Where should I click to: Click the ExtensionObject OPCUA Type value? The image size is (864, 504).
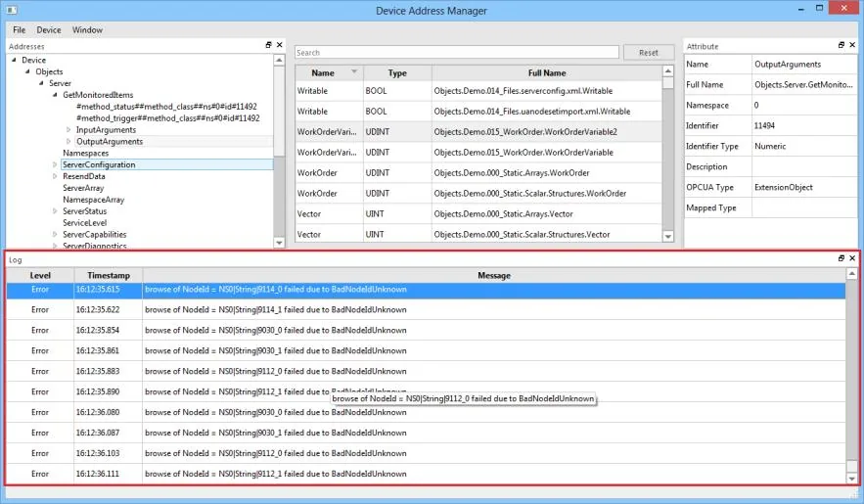point(805,187)
